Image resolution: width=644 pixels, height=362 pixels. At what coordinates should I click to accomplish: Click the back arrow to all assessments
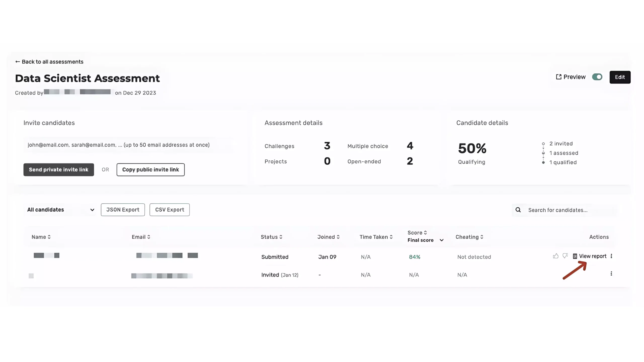(x=18, y=62)
